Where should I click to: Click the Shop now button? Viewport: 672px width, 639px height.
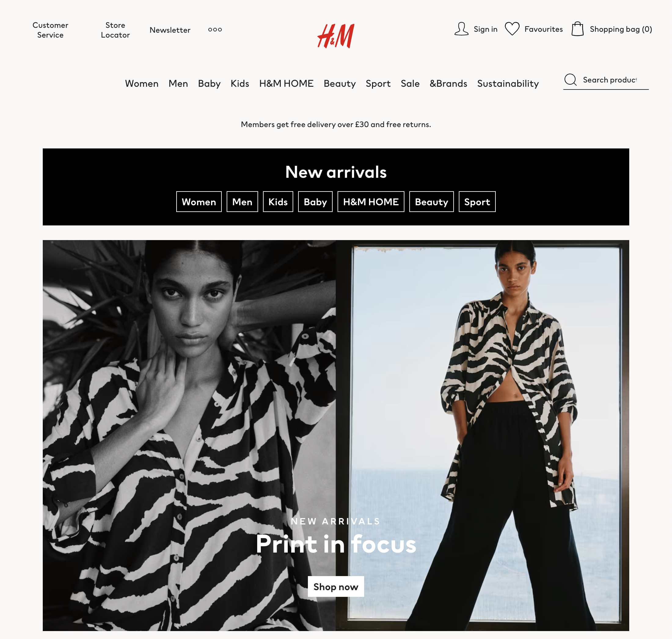pos(336,586)
